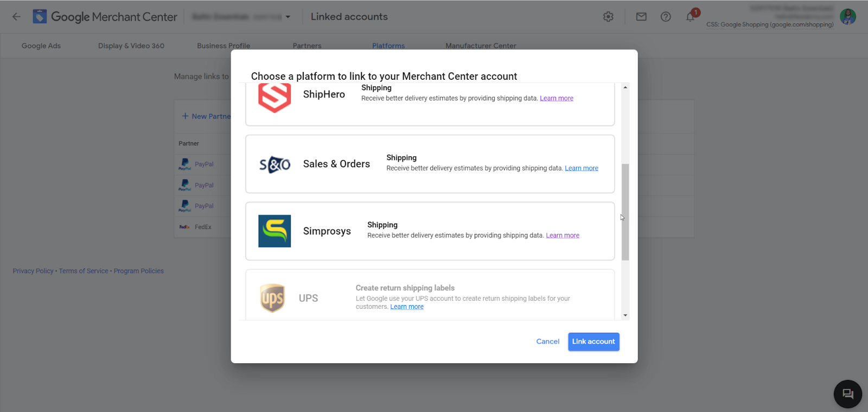Click the FedEx row label

click(203, 227)
